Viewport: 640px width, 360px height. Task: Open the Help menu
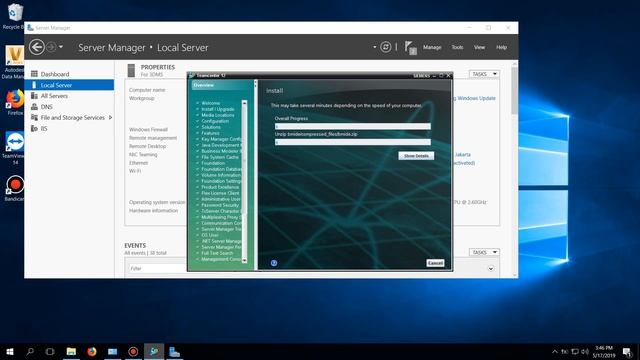click(x=501, y=47)
